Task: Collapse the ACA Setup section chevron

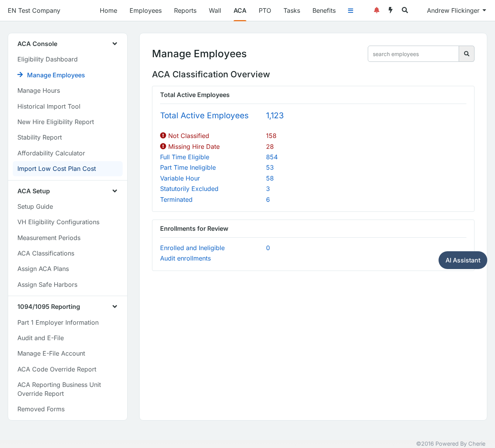Action: (x=115, y=191)
